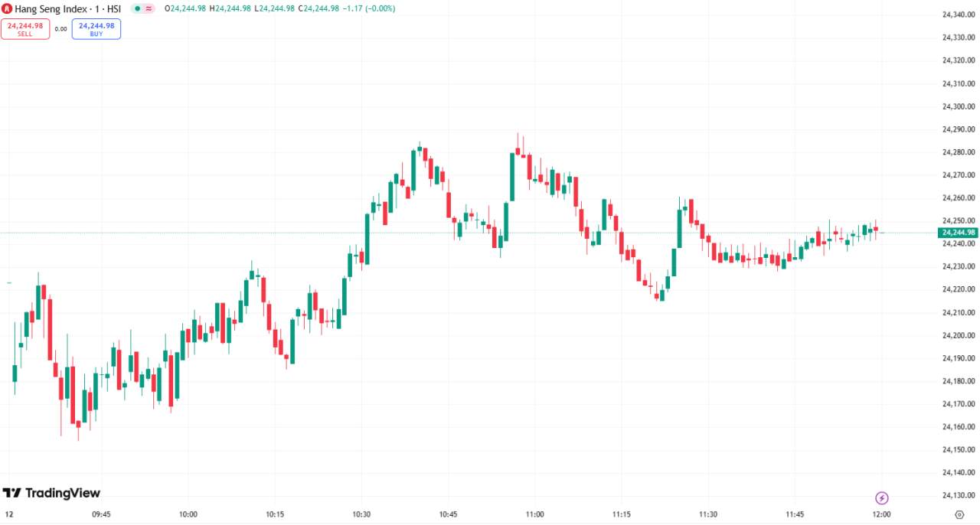Click the 24,150.00 price scale label
Screen dimensions: 980x525
coord(959,450)
